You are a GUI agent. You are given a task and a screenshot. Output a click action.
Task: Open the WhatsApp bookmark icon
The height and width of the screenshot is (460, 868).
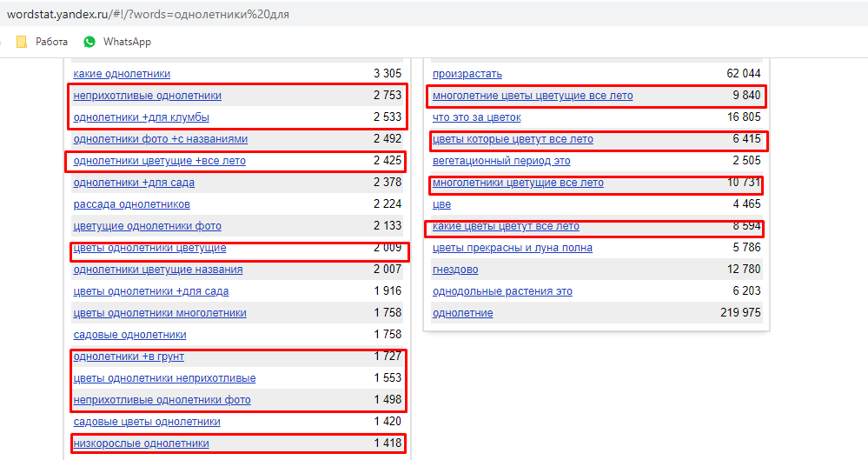tap(89, 42)
